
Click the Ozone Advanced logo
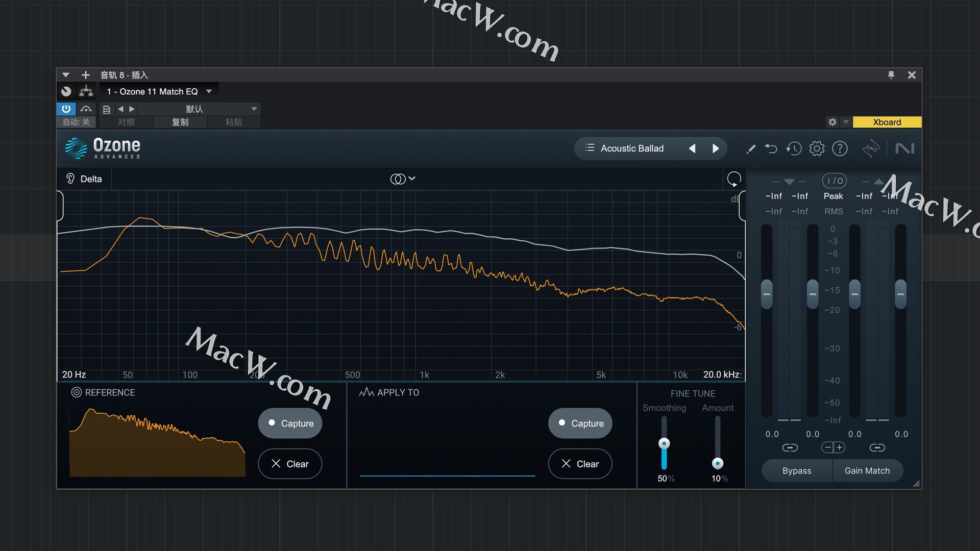(x=103, y=148)
